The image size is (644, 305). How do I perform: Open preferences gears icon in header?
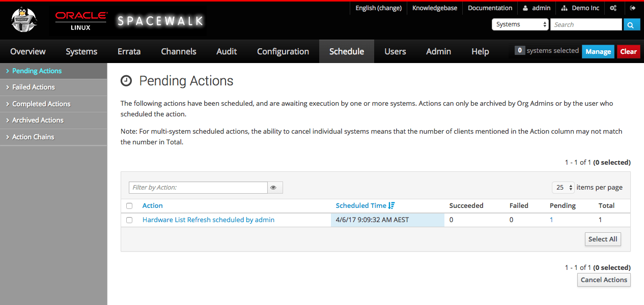tap(613, 8)
